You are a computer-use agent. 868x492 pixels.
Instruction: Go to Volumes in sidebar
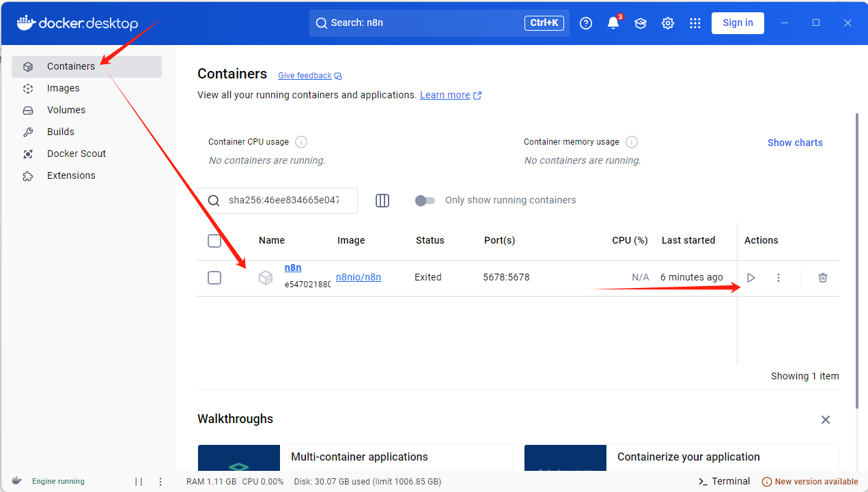coord(87,110)
